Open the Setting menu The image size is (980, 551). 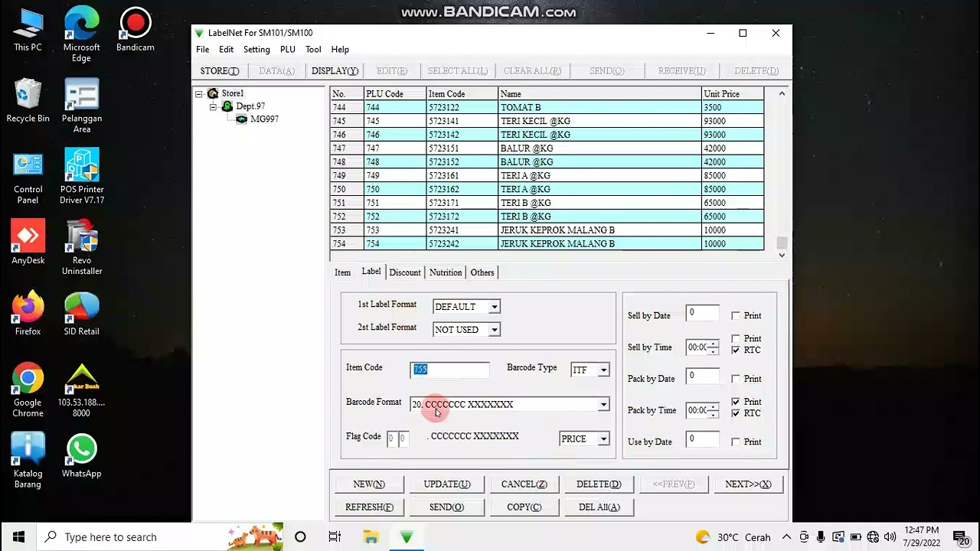coord(256,49)
